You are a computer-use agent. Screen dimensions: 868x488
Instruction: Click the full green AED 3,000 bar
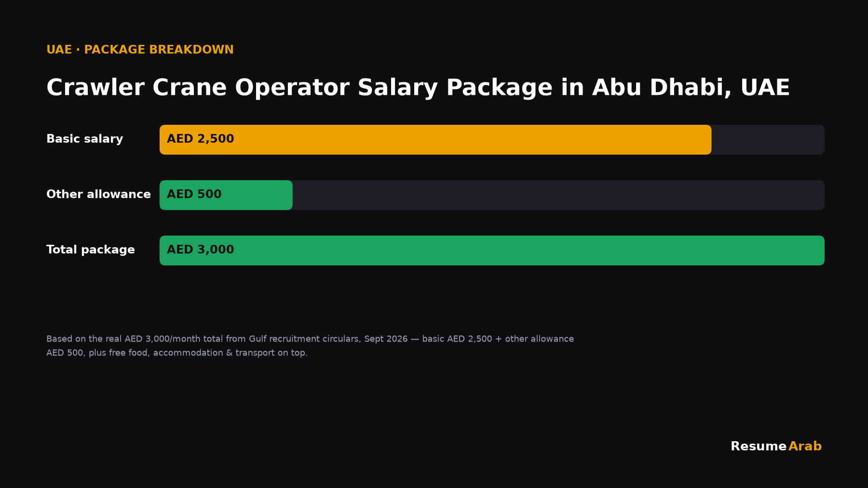coord(492,251)
